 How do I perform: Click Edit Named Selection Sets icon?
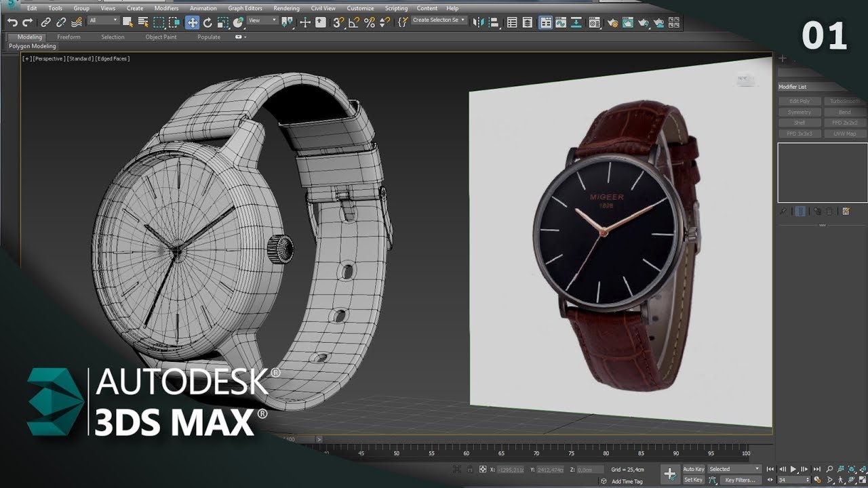(402, 22)
